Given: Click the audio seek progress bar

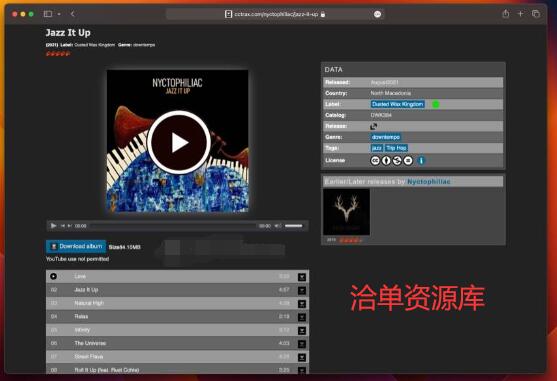Looking at the screenshot, I should (173, 225).
